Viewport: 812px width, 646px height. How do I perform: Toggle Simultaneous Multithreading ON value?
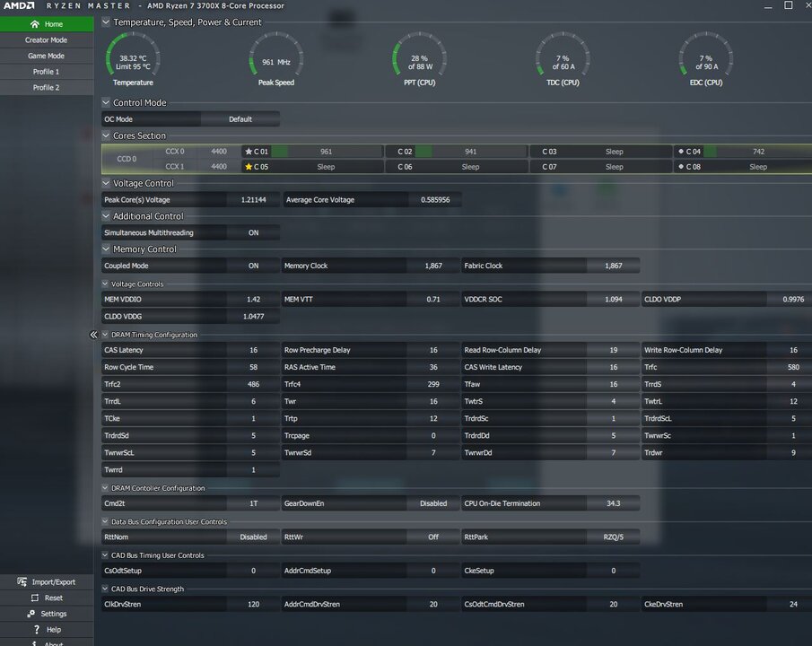point(253,232)
